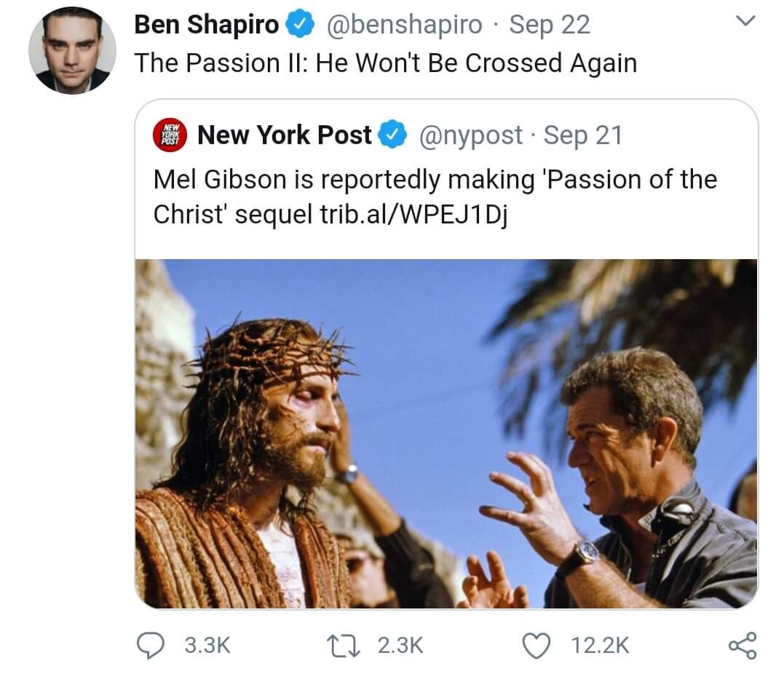Click the tweet text about The Passion II

click(385, 63)
